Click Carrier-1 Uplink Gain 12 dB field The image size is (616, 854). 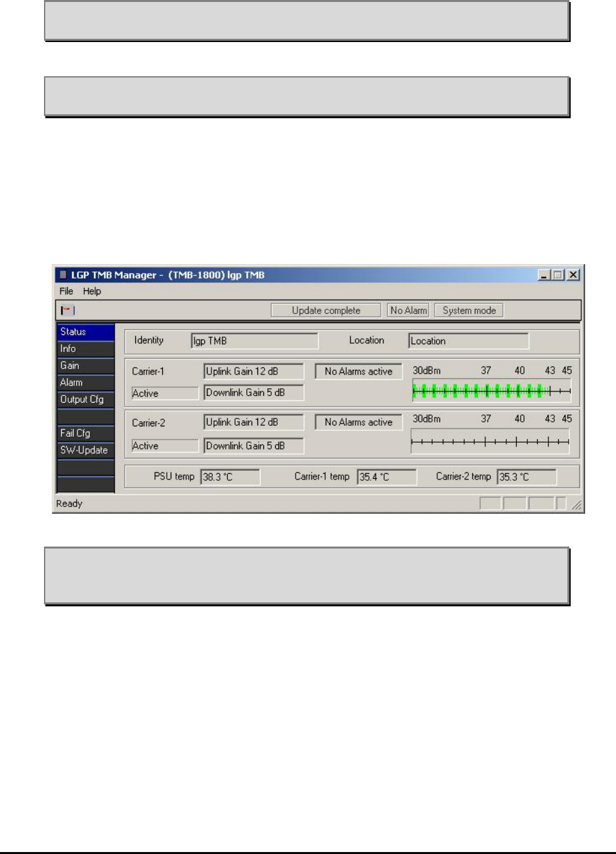253,372
